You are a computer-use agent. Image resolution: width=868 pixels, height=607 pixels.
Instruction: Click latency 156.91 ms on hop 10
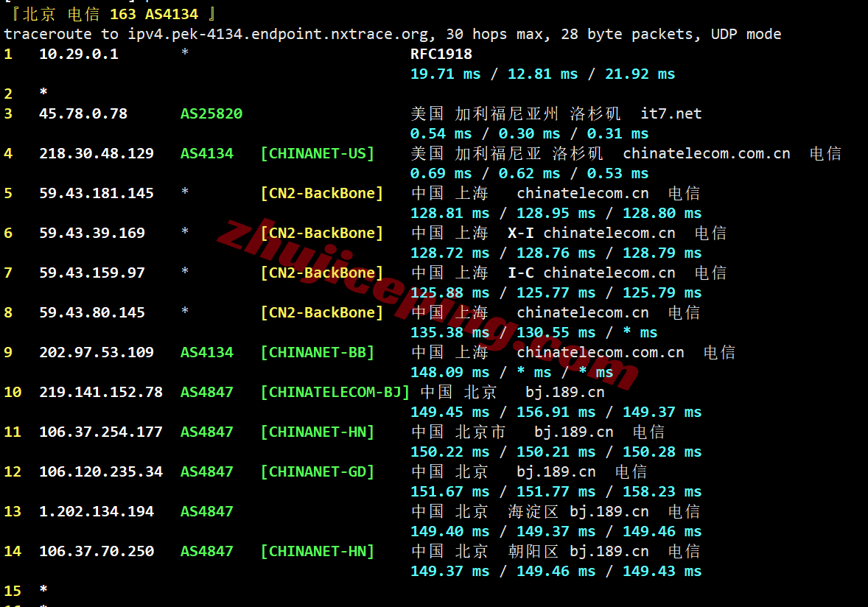(556, 413)
